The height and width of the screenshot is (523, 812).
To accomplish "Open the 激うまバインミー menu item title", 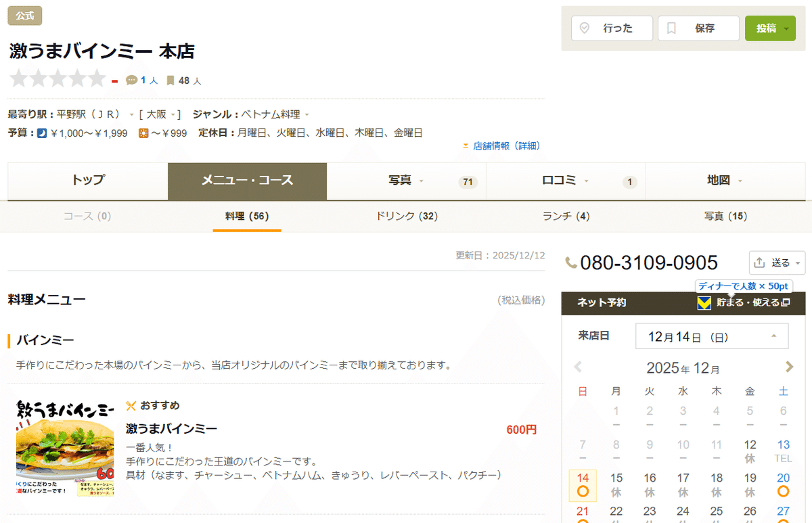I will [x=172, y=429].
